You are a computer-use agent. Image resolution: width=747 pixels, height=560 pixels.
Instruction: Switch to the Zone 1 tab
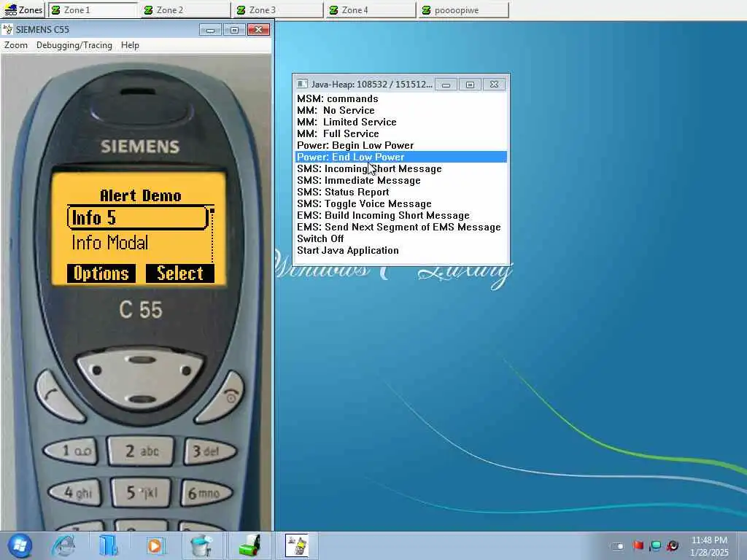[93, 10]
